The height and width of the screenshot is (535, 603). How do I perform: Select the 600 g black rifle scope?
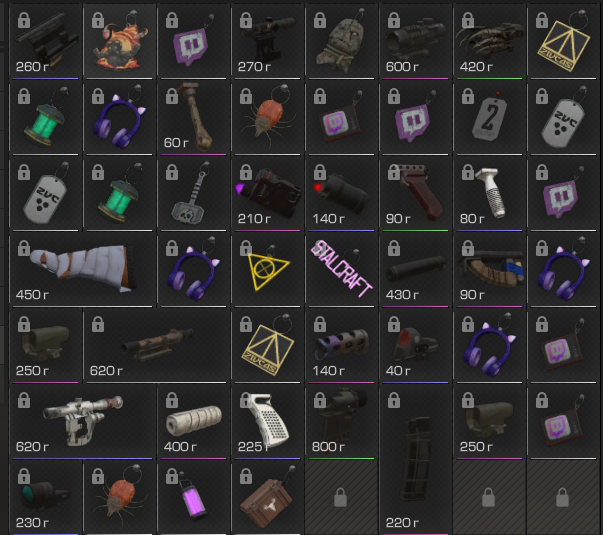tap(415, 41)
